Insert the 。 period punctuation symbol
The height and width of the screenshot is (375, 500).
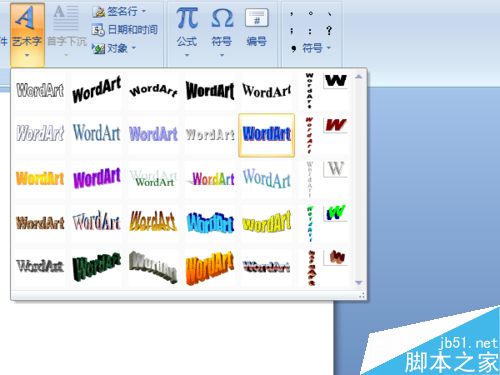coord(311,14)
